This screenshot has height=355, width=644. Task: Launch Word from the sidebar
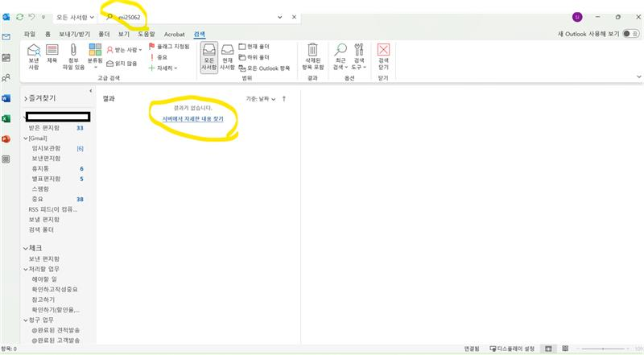coord(6,98)
